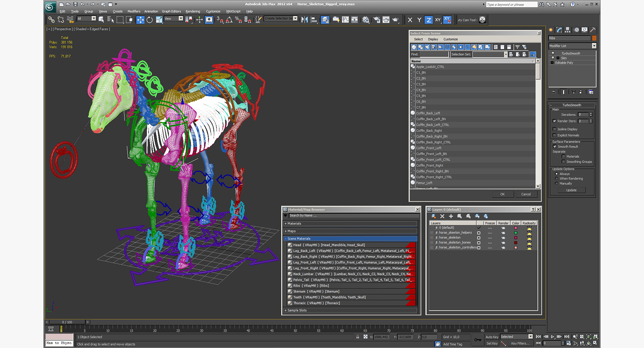Add selected objects to layer with plus icon
The width and height of the screenshot is (644, 348).
[x=451, y=216]
